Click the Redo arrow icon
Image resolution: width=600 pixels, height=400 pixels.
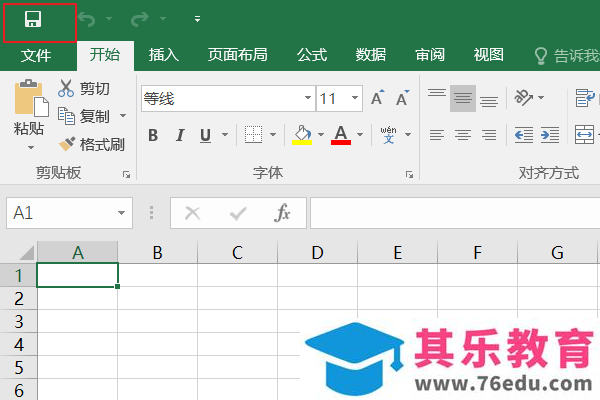(139, 19)
